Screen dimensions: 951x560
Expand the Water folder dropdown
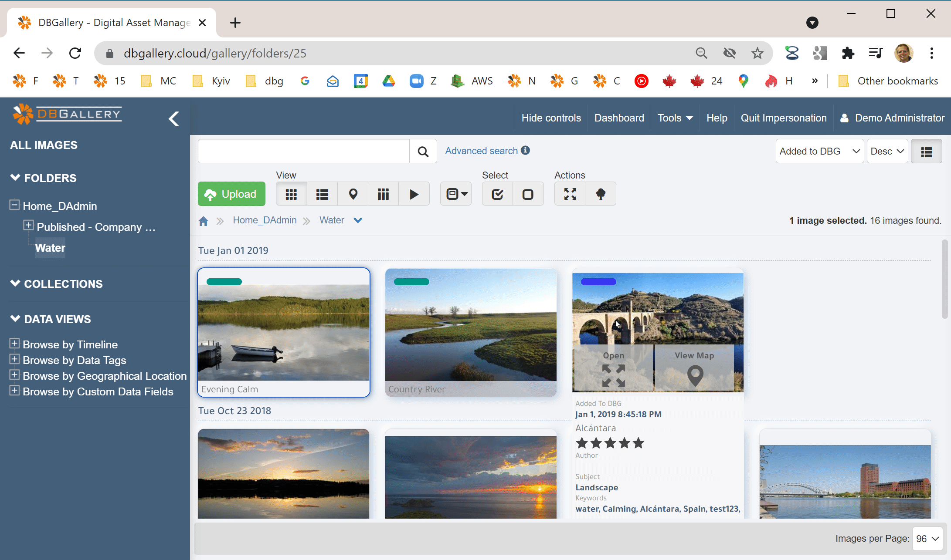pos(359,220)
